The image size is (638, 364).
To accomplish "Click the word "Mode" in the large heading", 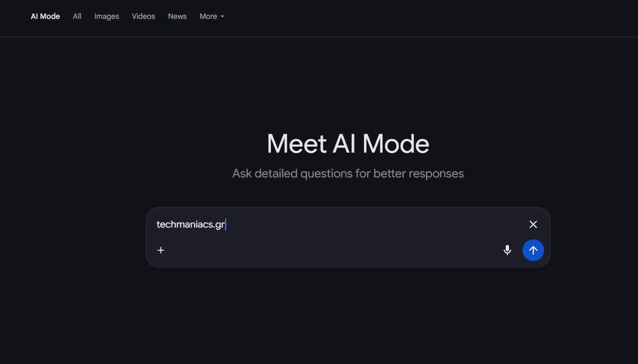I will click(x=396, y=144).
